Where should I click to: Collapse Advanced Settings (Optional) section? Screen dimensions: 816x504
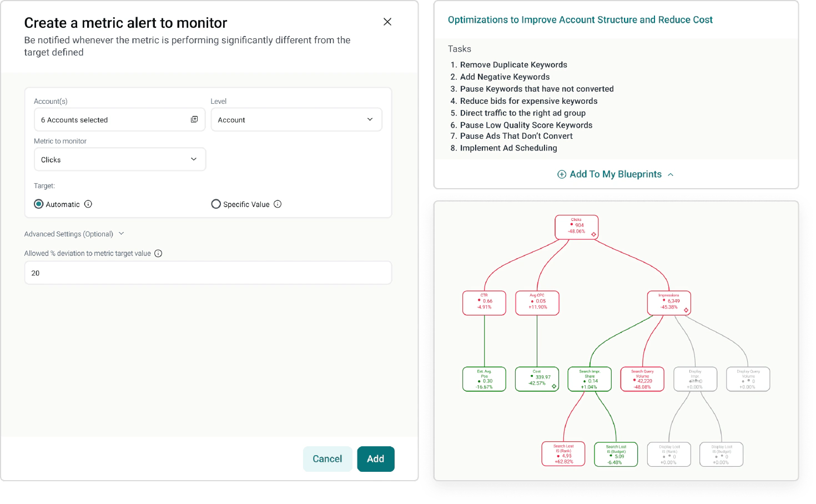point(74,234)
